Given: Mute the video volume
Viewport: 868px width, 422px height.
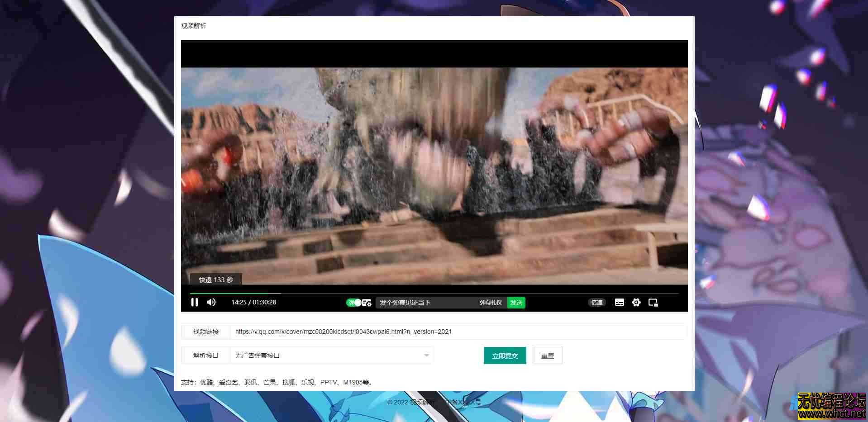Looking at the screenshot, I should (211, 302).
